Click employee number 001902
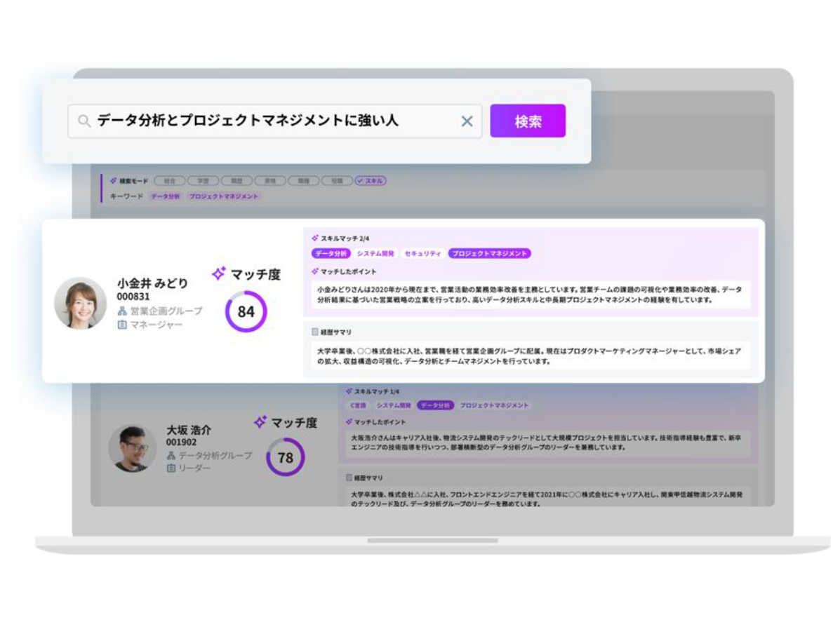The width and height of the screenshot is (840, 629). 181,442
